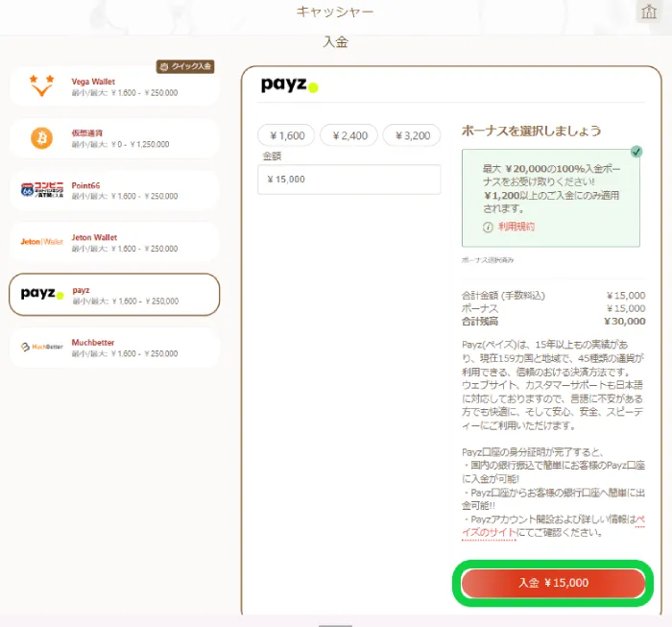
Task: Select the payz payment method card
Action: pyautogui.click(x=114, y=295)
